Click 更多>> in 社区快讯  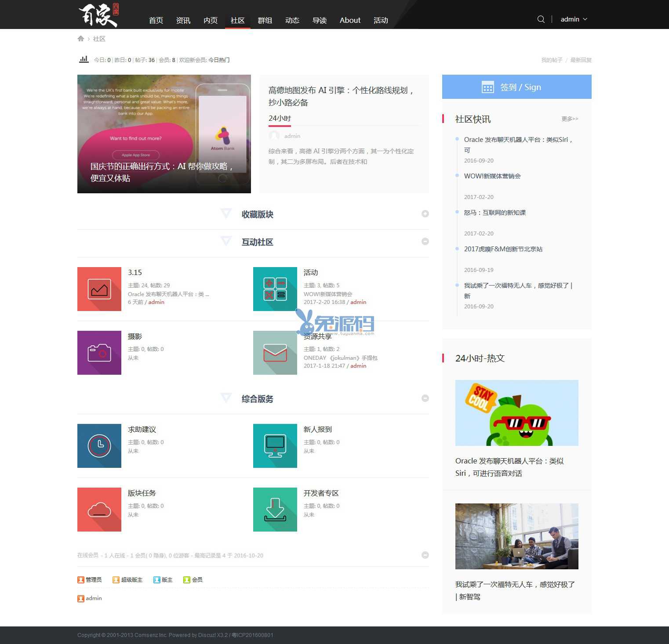570,119
